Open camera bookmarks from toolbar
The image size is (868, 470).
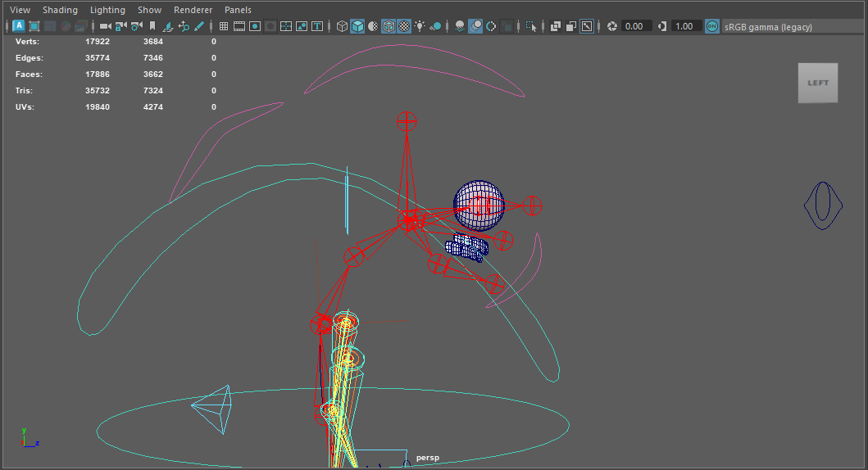tap(152, 26)
